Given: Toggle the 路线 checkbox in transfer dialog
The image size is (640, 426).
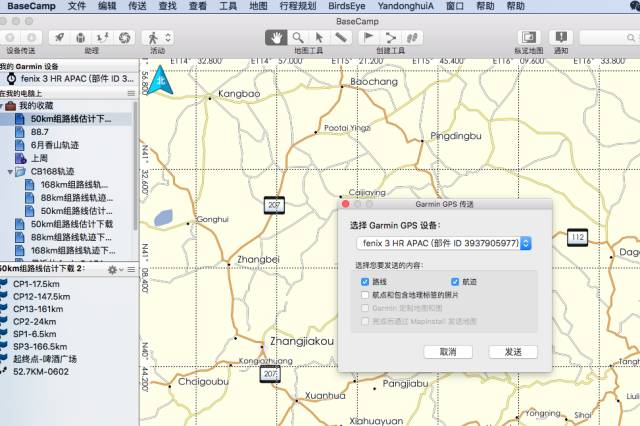Looking at the screenshot, I should 365,282.
